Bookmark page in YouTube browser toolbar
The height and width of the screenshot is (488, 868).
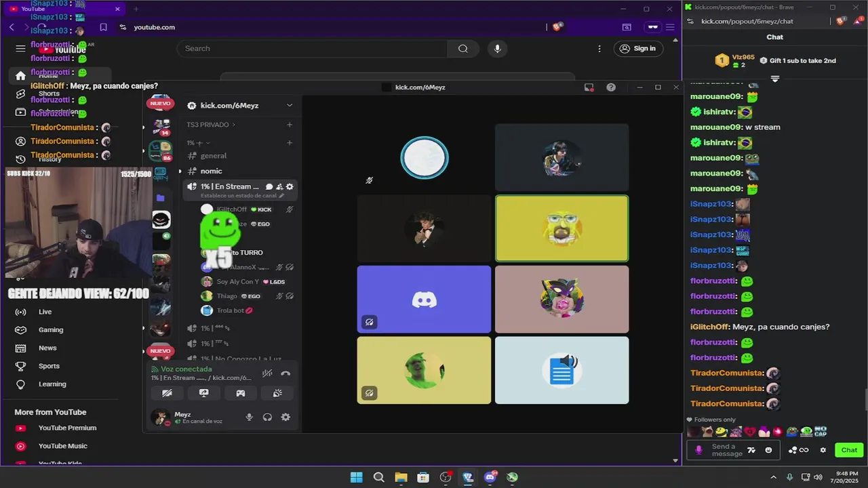tap(103, 27)
